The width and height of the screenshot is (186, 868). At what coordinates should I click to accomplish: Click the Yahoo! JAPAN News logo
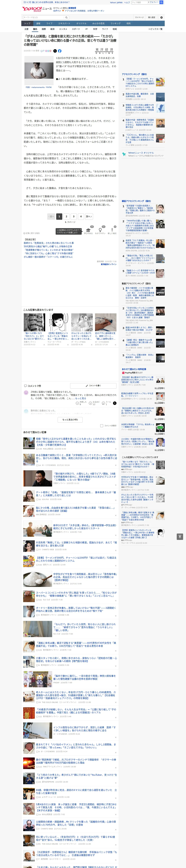37,9
